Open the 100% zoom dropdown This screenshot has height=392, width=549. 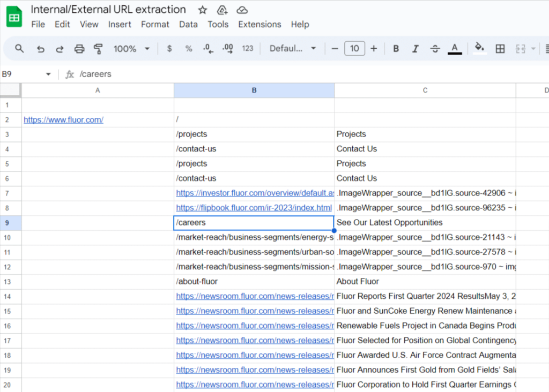(x=131, y=49)
